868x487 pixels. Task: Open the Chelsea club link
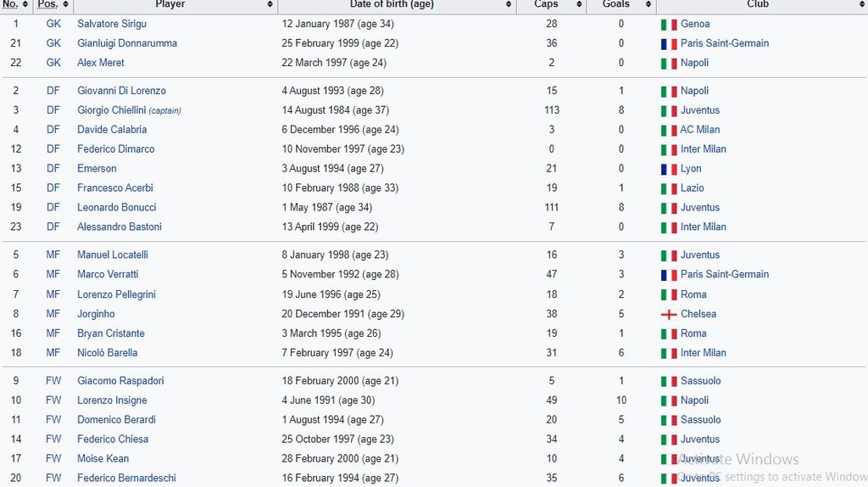tap(698, 314)
